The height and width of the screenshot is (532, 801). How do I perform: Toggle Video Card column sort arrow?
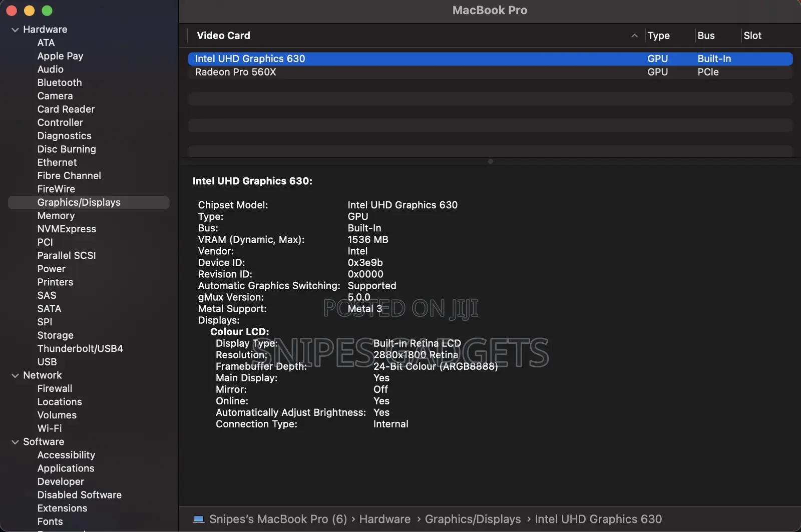(634, 36)
